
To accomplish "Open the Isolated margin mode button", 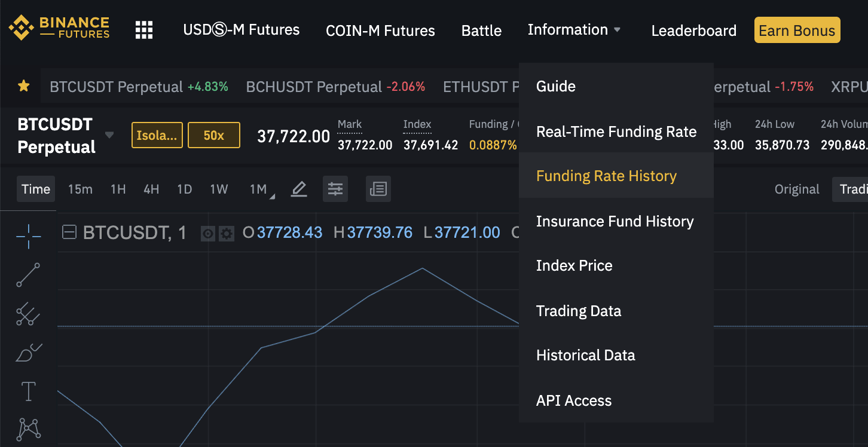I will [157, 135].
